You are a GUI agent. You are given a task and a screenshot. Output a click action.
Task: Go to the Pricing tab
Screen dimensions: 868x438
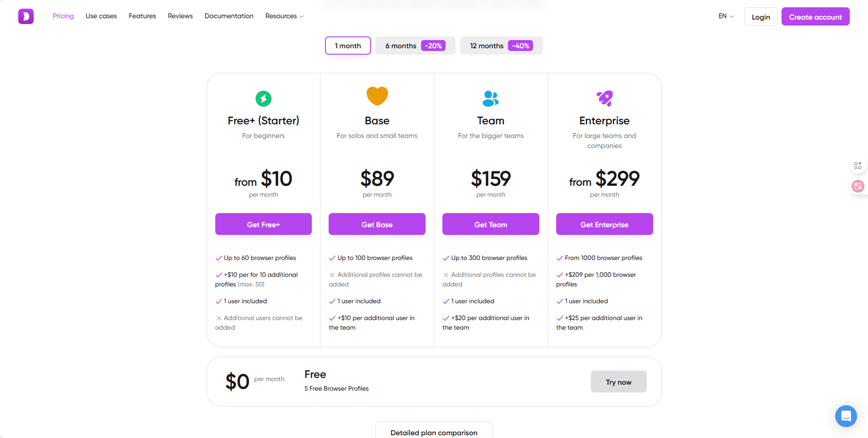(x=63, y=16)
